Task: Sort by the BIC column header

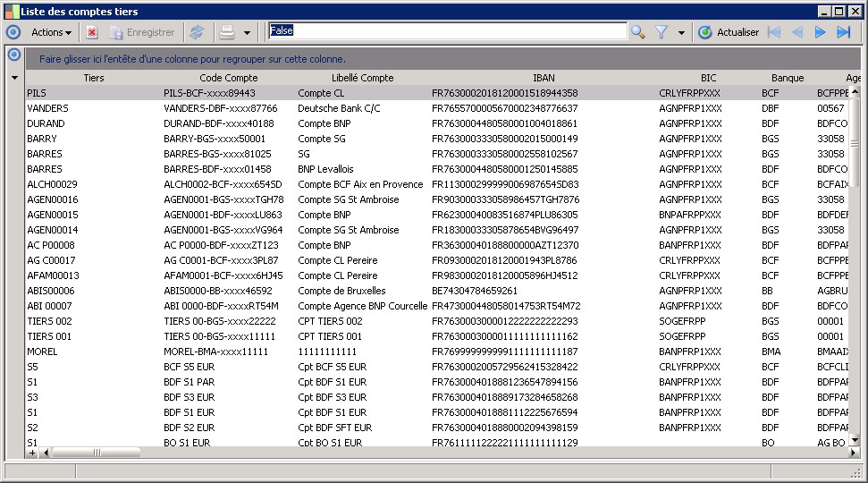Action: (709, 78)
